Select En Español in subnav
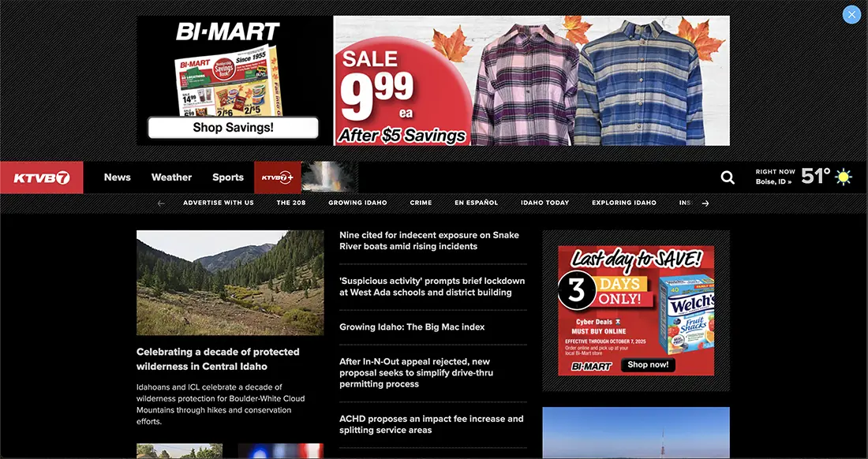868x459 pixels. pos(476,203)
